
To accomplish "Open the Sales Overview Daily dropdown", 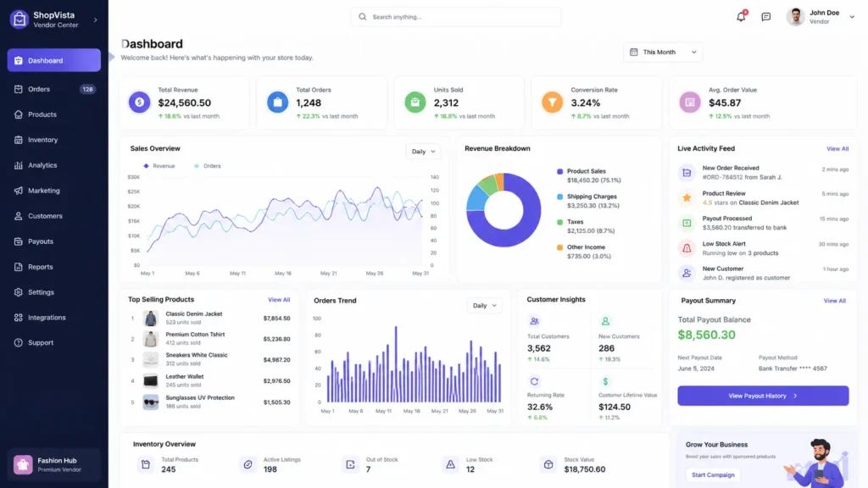I will (424, 152).
